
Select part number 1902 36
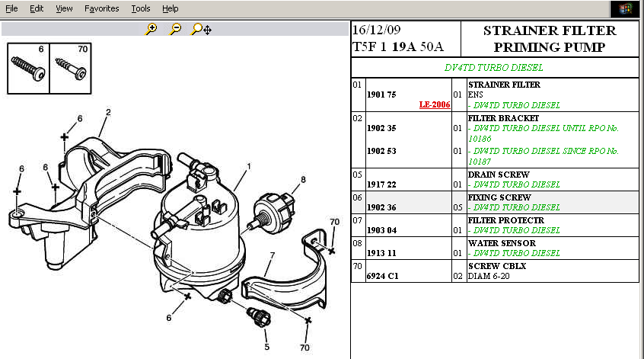pos(381,207)
